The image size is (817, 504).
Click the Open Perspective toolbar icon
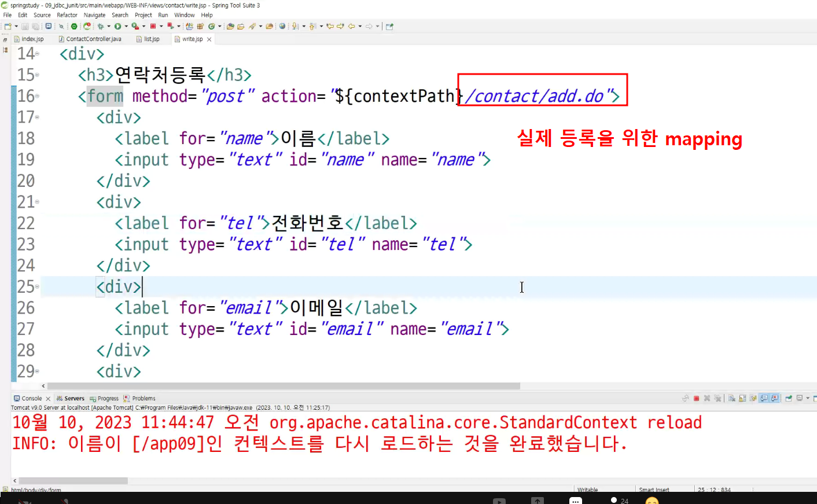point(389,26)
